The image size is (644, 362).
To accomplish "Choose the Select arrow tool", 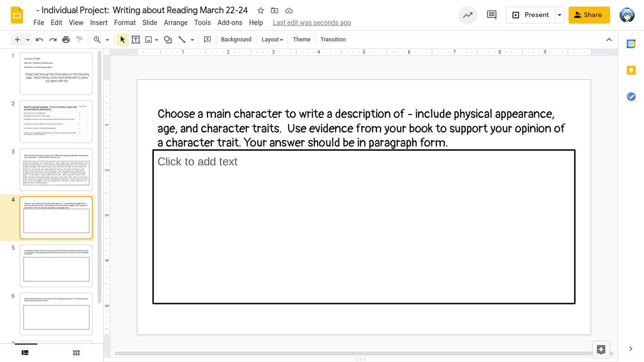I will coord(123,40).
